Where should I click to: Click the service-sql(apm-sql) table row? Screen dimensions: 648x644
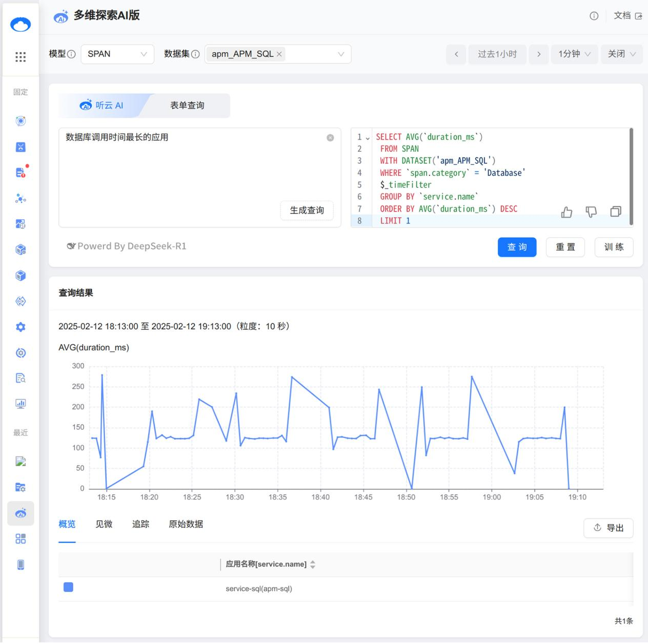(x=346, y=589)
